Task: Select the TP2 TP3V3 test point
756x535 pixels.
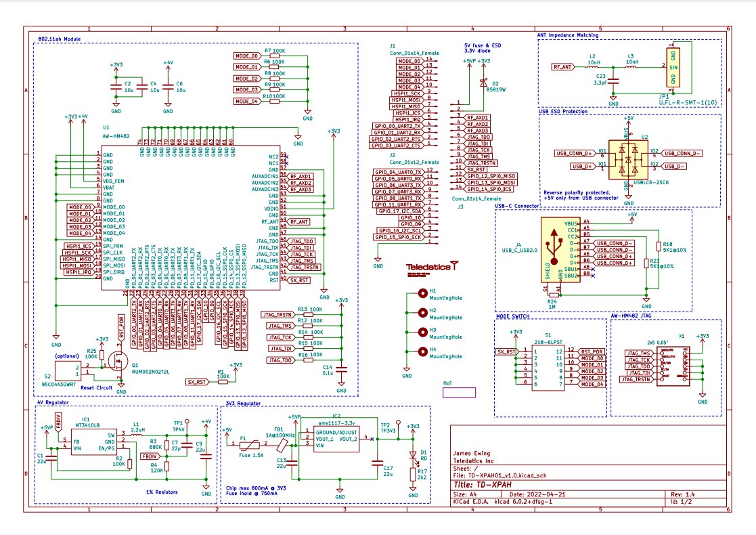Action: point(398,424)
